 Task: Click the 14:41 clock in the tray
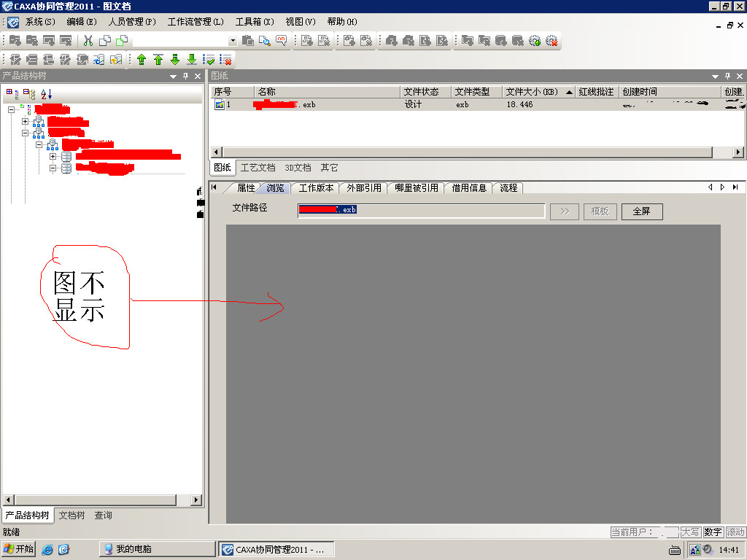tap(729, 550)
